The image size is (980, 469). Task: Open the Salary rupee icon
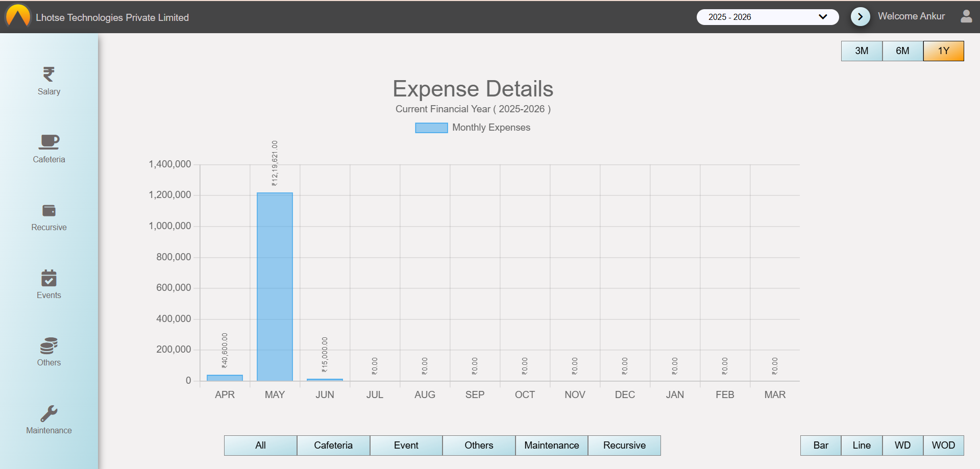tap(48, 74)
